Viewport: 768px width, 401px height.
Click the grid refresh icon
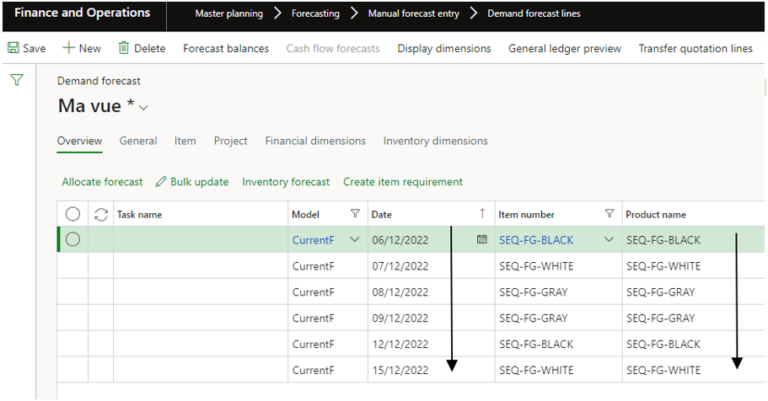(100, 214)
